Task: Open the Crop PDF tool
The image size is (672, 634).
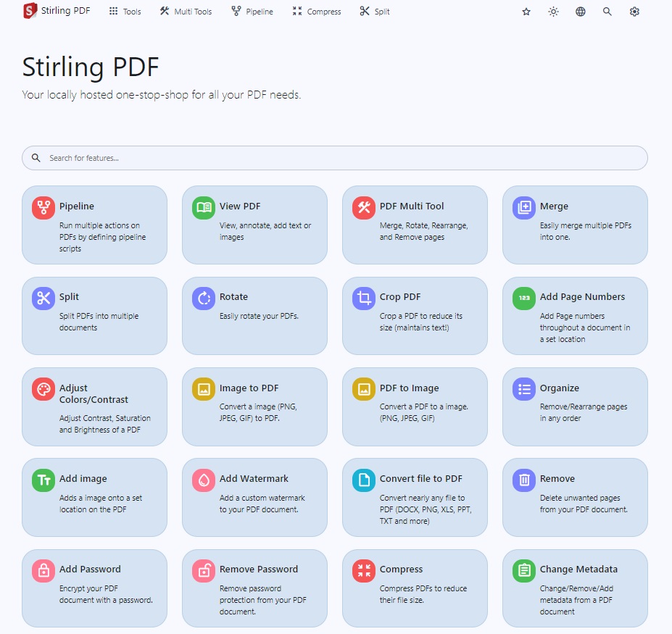Action: [x=415, y=316]
